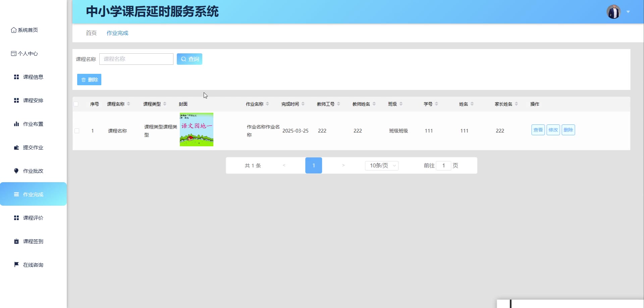The width and height of the screenshot is (644, 308).
Task: Sort by 完成时间 column arrows
Action: point(303,104)
